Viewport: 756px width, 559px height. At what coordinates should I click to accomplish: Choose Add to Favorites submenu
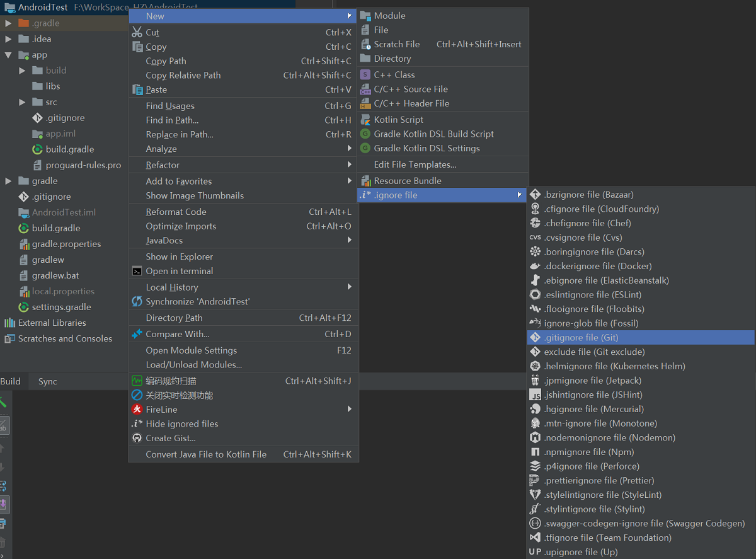click(243, 181)
